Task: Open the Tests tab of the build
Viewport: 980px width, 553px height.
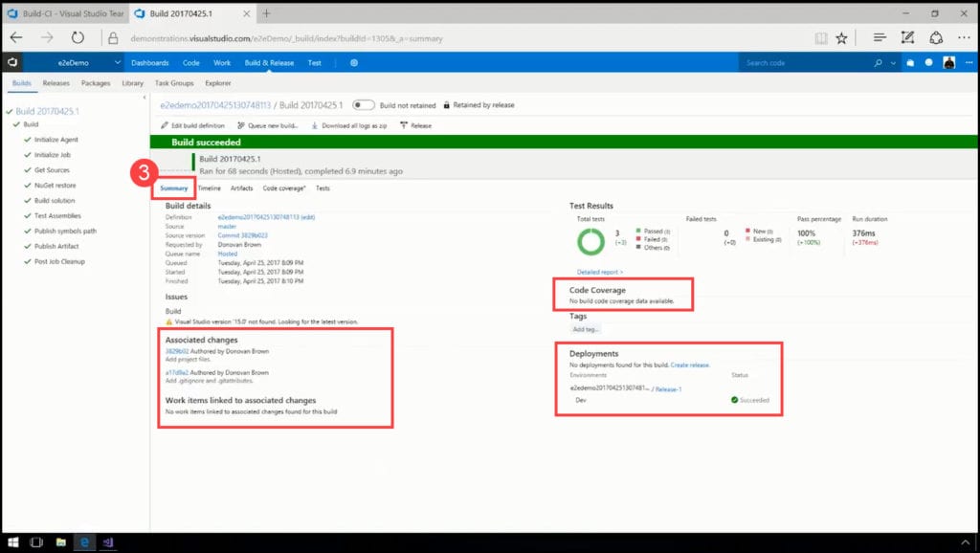Action: pos(323,188)
